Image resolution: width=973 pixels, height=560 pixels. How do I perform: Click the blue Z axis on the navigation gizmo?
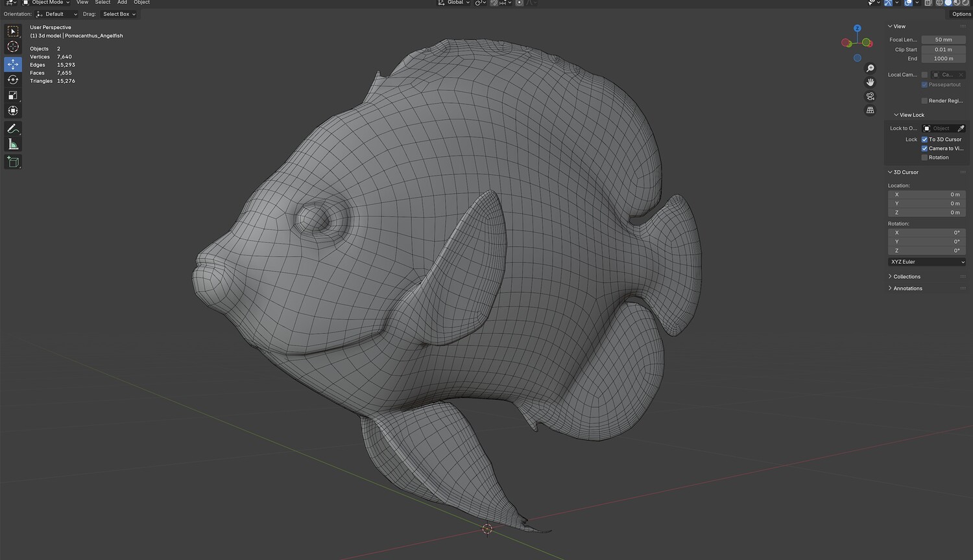pos(858,29)
